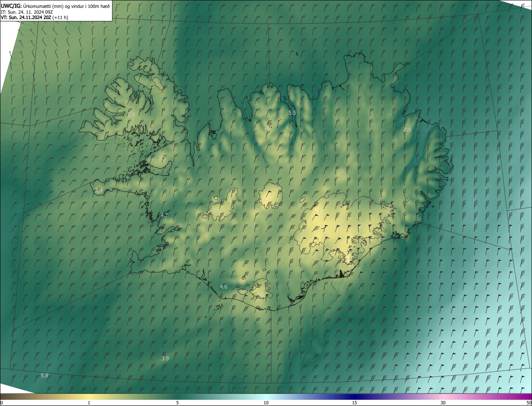Click the 10 tick label on the colour scale
The height and width of the screenshot is (406, 532).
pyautogui.click(x=266, y=403)
